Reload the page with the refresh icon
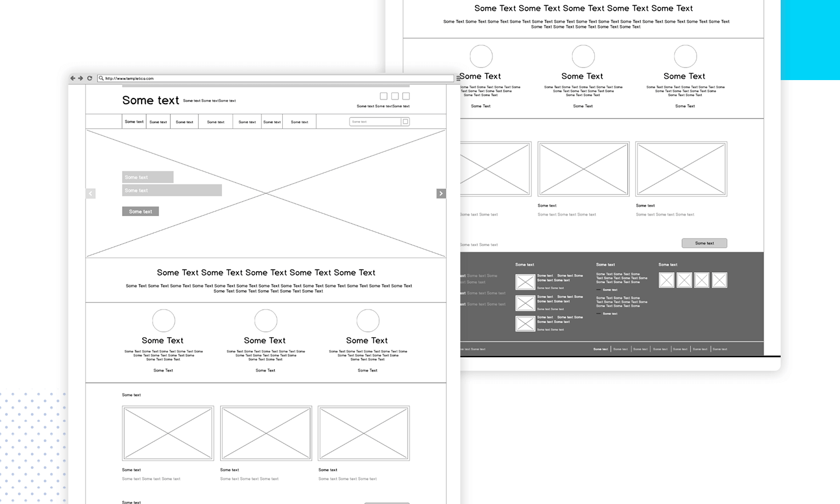Viewport: 840px width, 504px height. pos(90,78)
